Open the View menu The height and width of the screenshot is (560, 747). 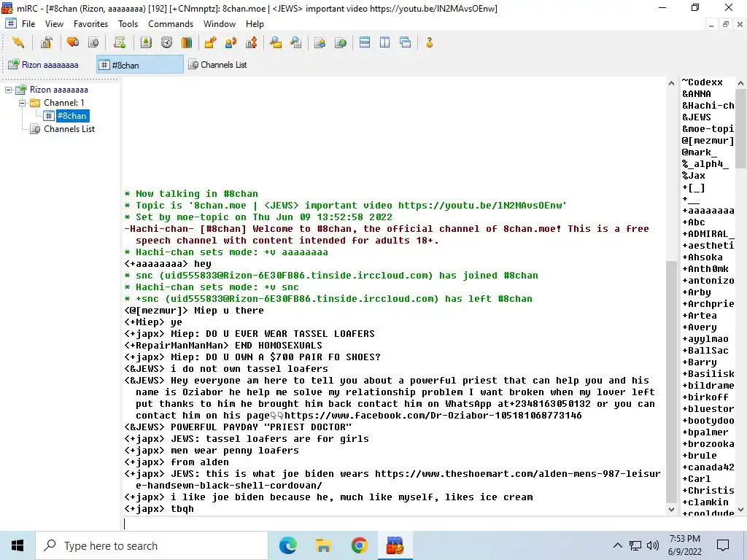point(54,24)
